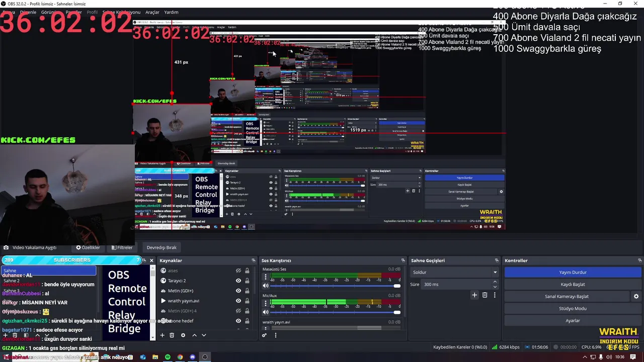Viewport: 644px width, 362px height.
Task: Hide the Tarayıcı 2 source
Action: (x=238, y=281)
